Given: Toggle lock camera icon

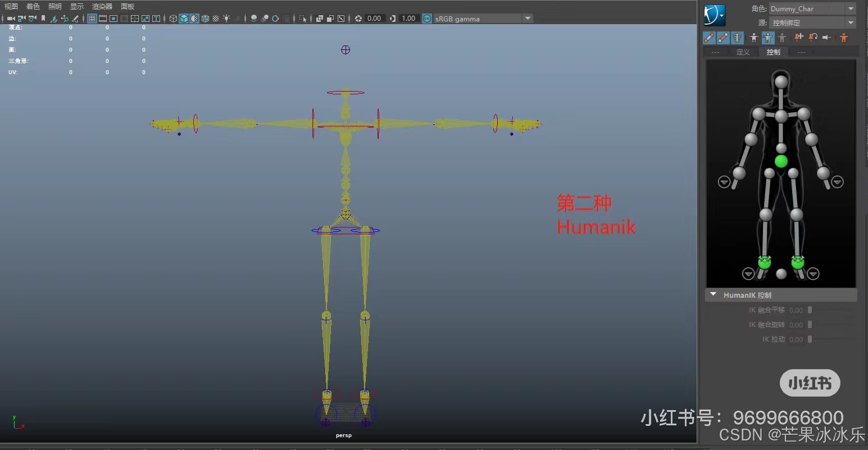Looking at the screenshot, I should click(x=21, y=19).
